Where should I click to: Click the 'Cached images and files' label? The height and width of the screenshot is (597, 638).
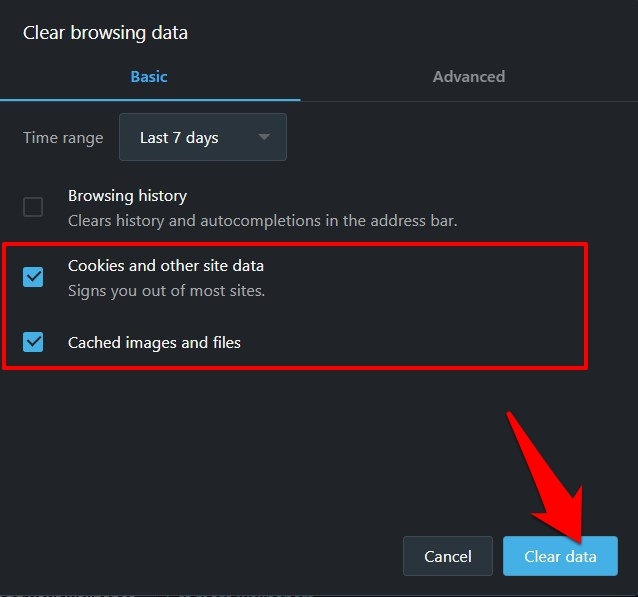pyautogui.click(x=154, y=342)
